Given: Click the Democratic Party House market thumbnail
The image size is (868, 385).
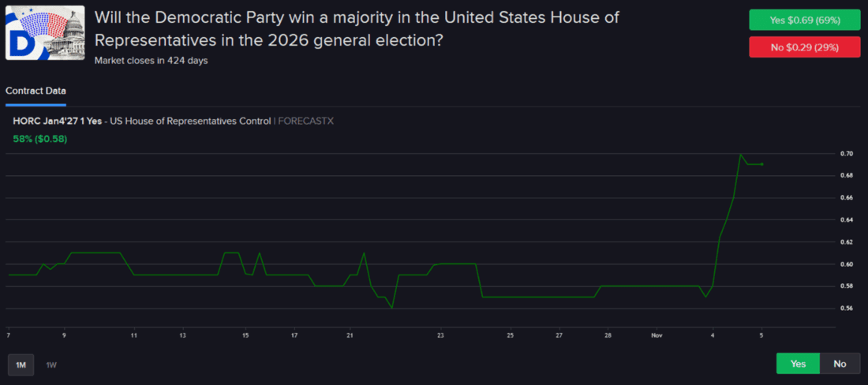Looking at the screenshot, I should 44,33.
